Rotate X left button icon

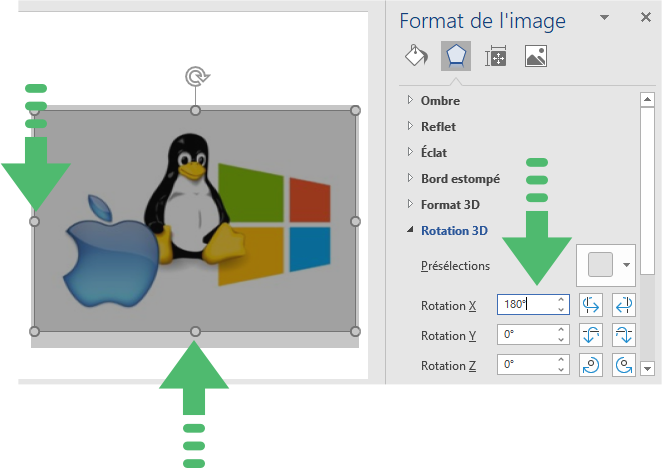pos(591,305)
